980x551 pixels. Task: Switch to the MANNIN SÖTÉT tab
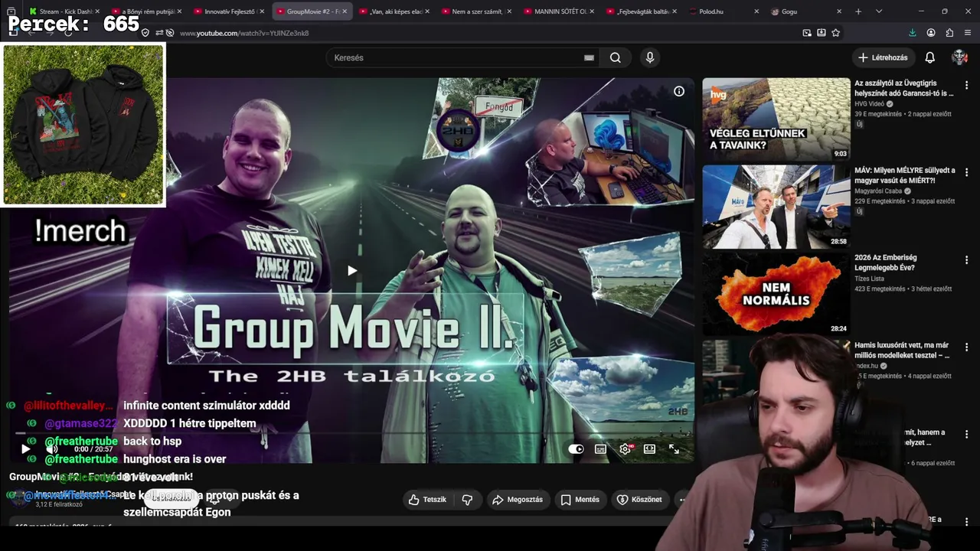560,11
